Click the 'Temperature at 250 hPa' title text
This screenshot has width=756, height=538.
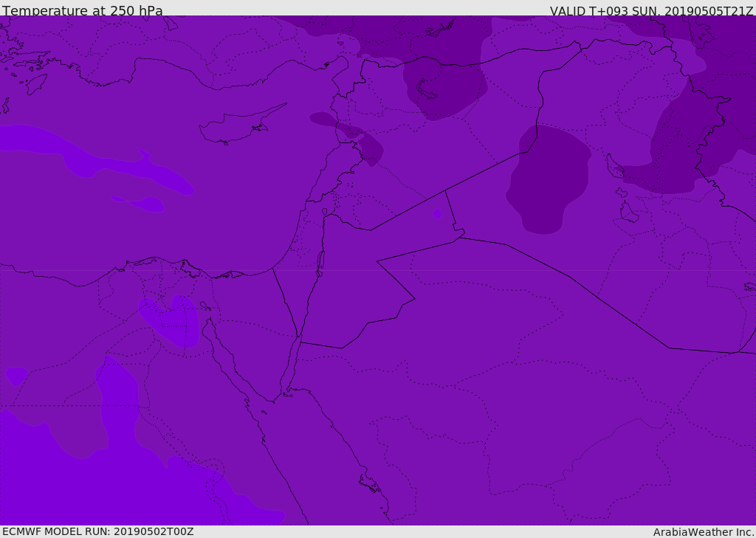[83, 10]
